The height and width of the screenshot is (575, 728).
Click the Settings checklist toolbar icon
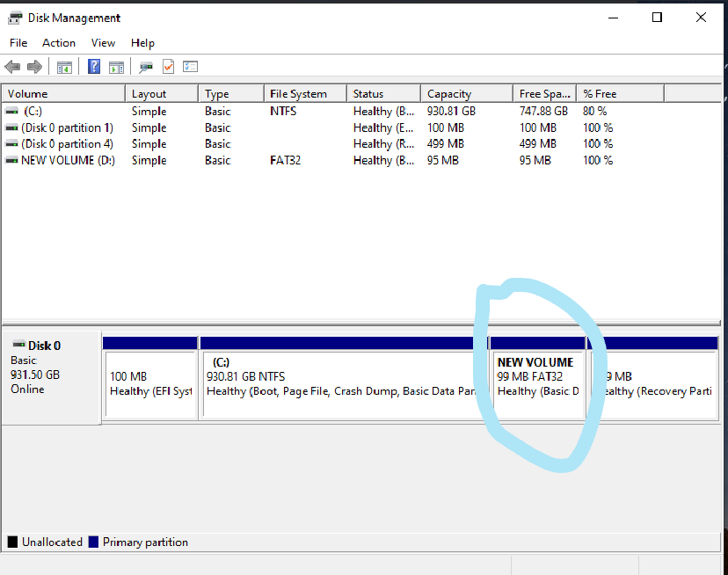click(191, 67)
